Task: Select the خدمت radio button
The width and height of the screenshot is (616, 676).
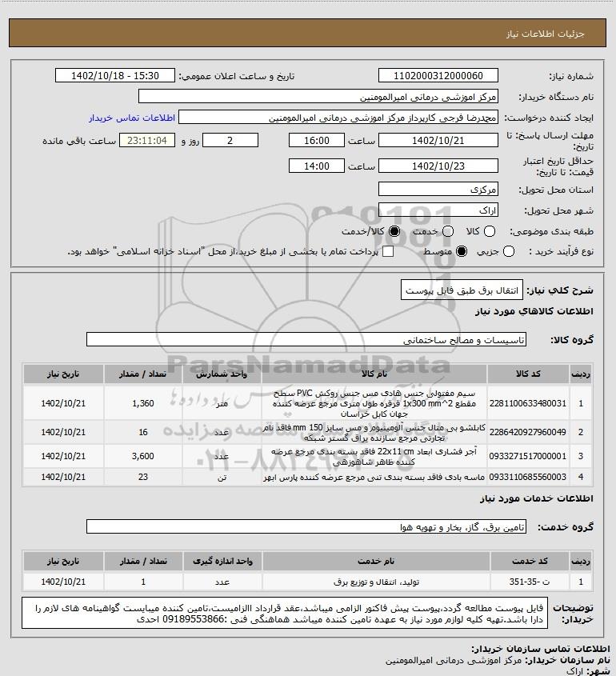Action: coord(448,231)
